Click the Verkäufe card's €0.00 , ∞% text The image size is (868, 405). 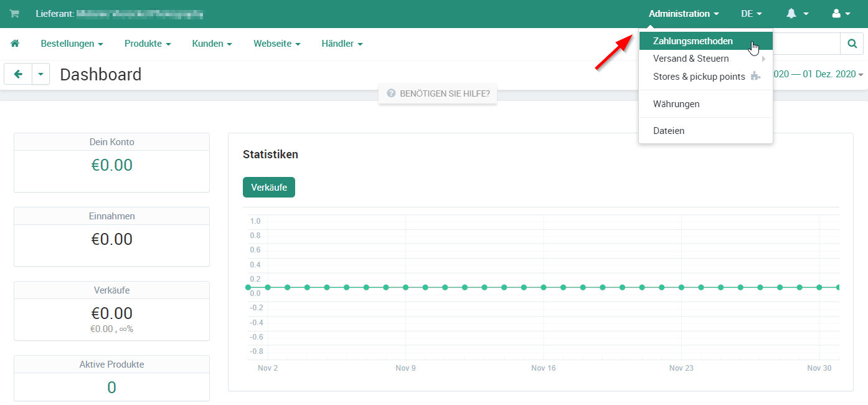[x=112, y=329]
